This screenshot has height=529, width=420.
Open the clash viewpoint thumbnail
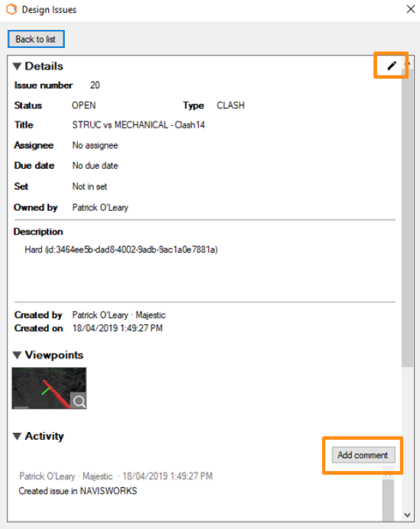click(x=49, y=388)
